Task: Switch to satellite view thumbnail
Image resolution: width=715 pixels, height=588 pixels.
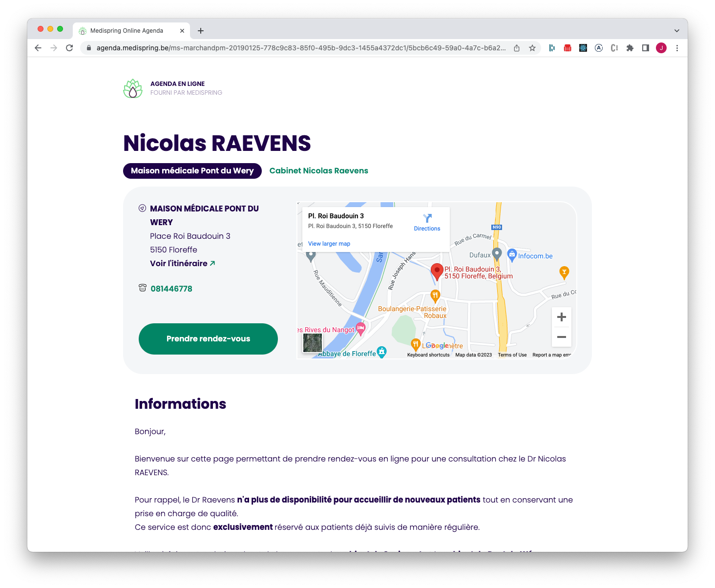Action: click(x=313, y=342)
